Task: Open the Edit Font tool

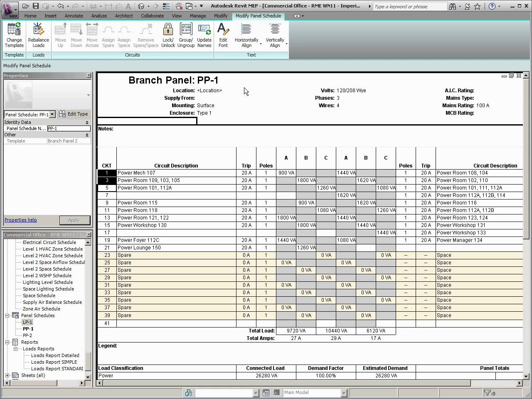Action: click(223, 30)
